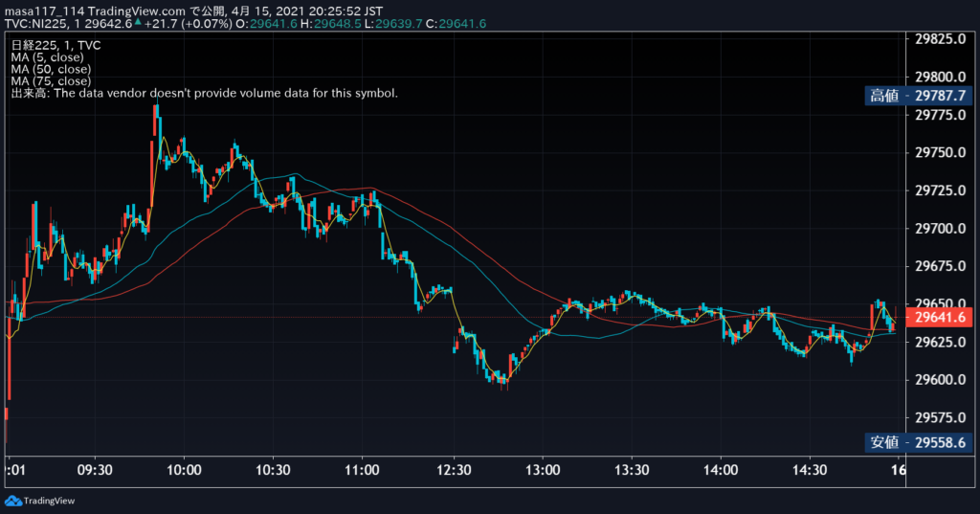Click the 29575.0 price axis label
Screen dimensions: 980x514
point(940,417)
